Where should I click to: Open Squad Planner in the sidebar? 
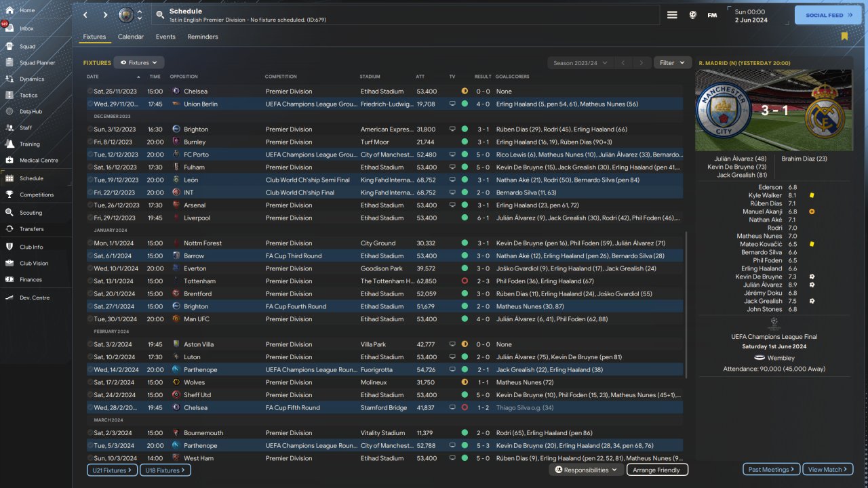click(x=36, y=63)
